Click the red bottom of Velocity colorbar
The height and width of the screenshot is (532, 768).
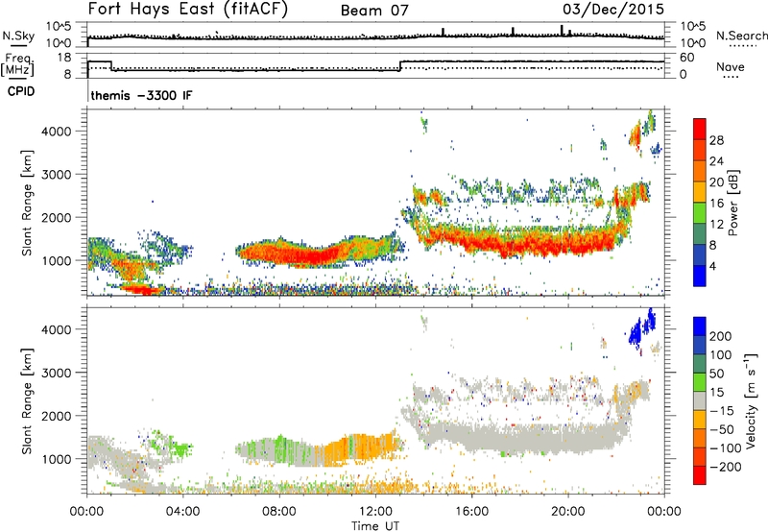tap(700, 475)
